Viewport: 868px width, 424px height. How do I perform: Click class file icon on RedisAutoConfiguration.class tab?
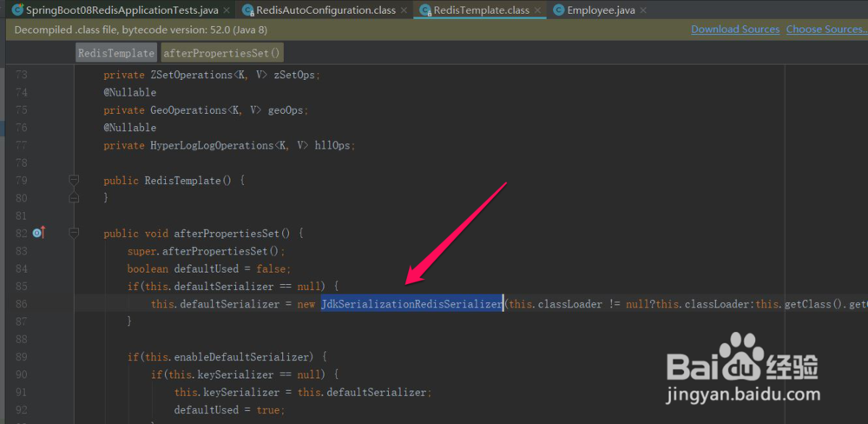(248, 10)
